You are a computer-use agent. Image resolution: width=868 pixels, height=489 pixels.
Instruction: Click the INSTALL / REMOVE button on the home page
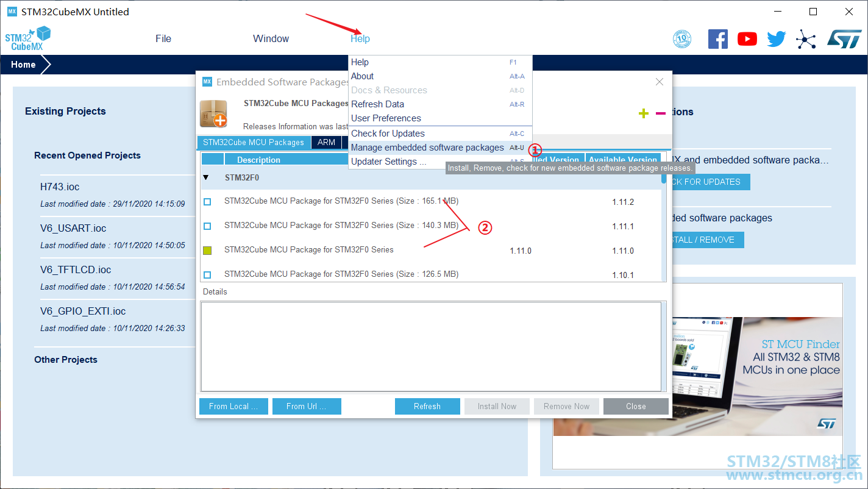click(708, 240)
